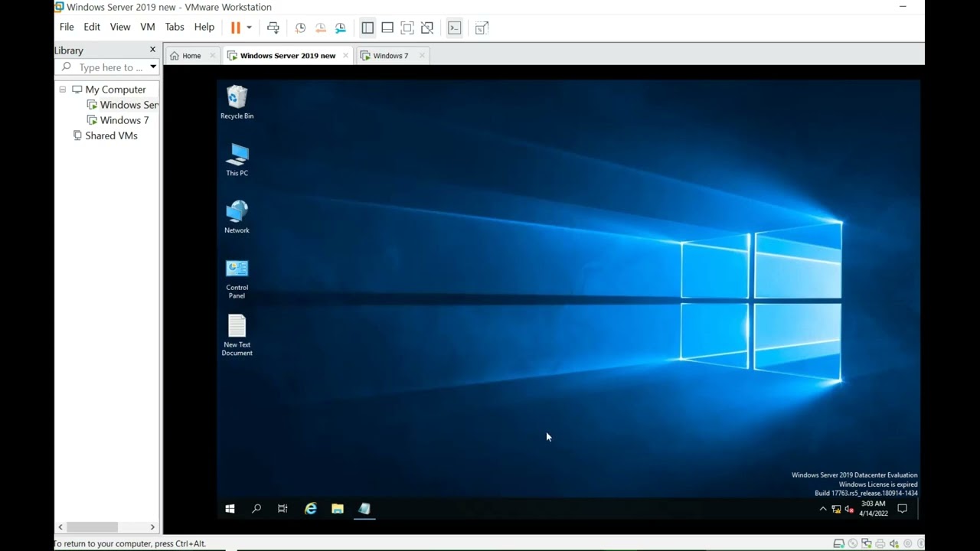Select the Control Panel desktop icon

click(x=237, y=279)
